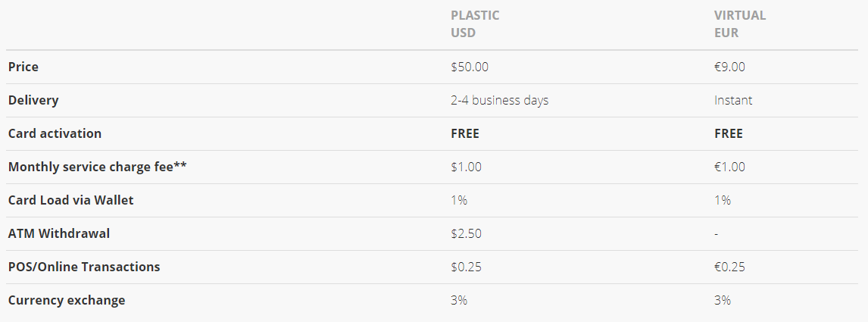Click the $1.00 monthly fee value

pyautogui.click(x=466, y=167)
